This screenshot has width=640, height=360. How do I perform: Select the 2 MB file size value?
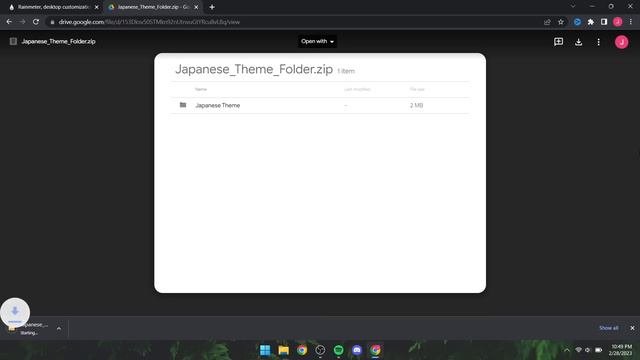click(416, 105)
